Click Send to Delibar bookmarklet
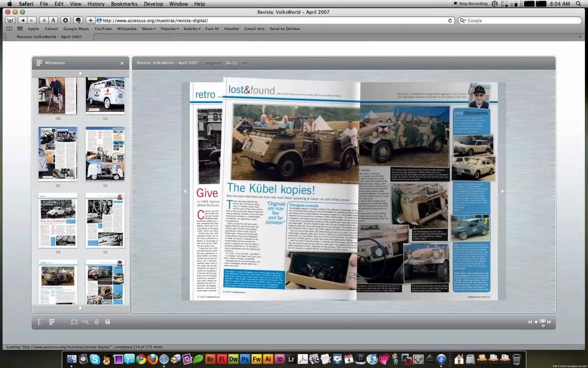The height and width of the screenshot is (368, 588). coord(285,29)
